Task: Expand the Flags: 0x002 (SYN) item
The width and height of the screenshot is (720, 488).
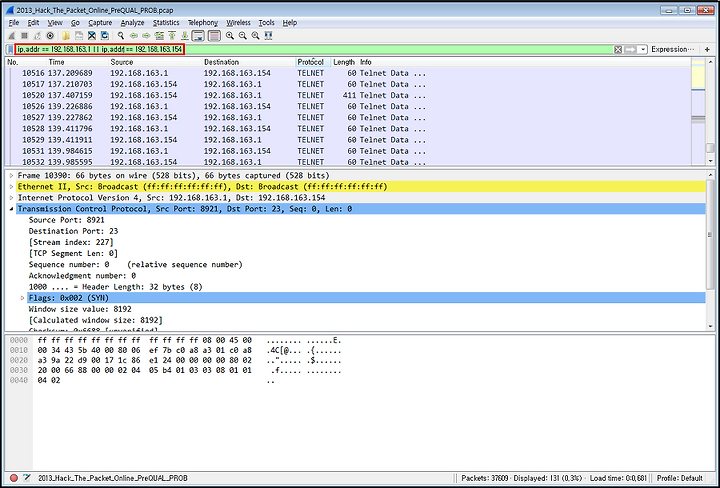Action: click(x=22, y=298)
